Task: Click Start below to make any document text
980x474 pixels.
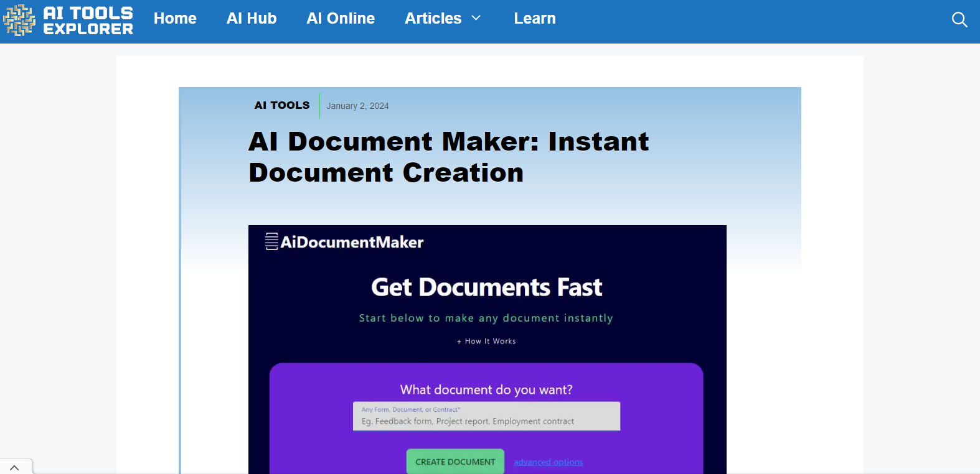Action: click(486, 318)
